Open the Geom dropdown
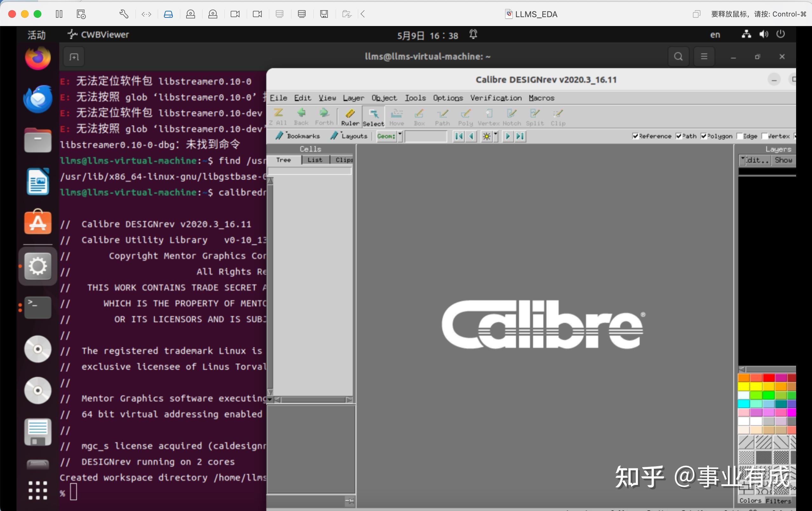Viewport: 812px width, 511px height. 400,136
